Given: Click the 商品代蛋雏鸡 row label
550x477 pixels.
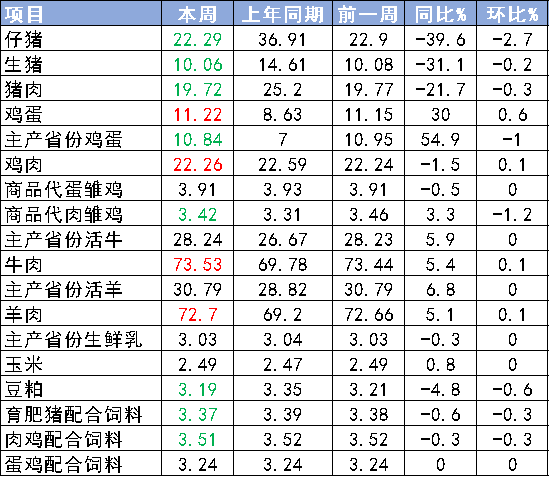Looking at the screenshot, I should (x=63, y=190).
